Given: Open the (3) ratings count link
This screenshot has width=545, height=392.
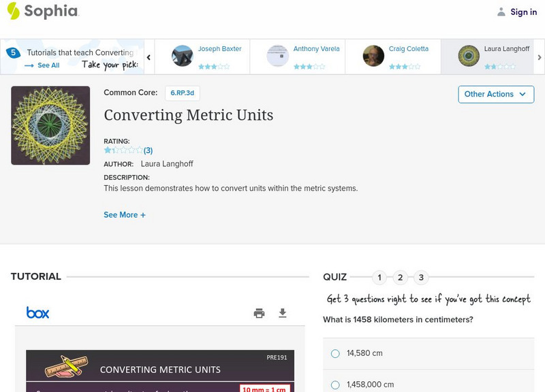Looking at the screenshot, I should pyautogui.click(x=148, y=150).
